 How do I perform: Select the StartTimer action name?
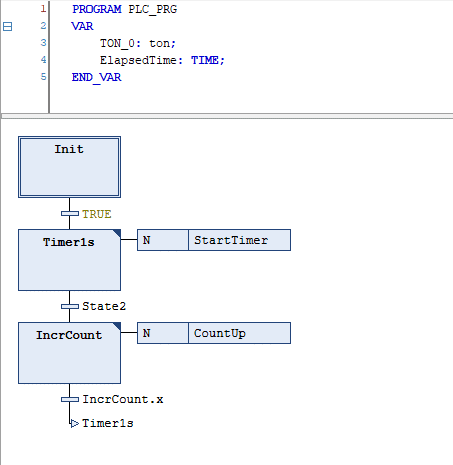[x=239, y=240]
